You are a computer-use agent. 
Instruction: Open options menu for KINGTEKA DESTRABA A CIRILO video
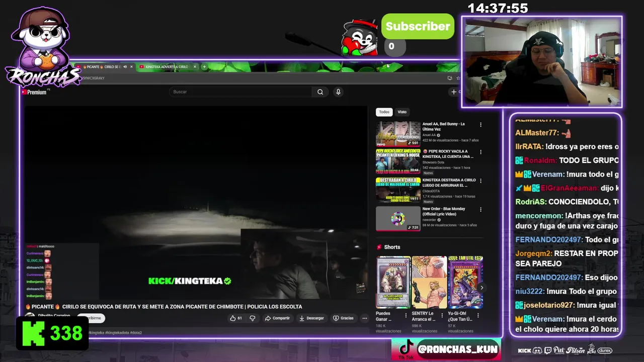[480, 180]
